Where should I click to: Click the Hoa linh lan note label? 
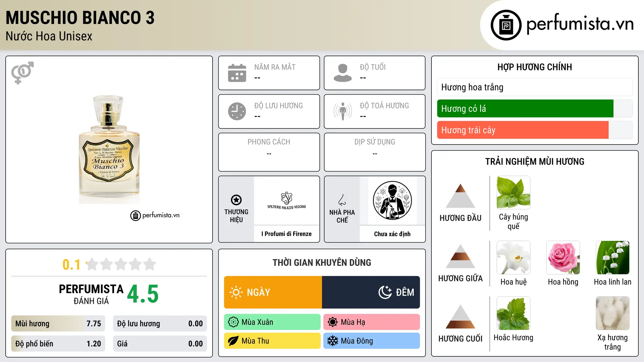(x=613, y=282)
